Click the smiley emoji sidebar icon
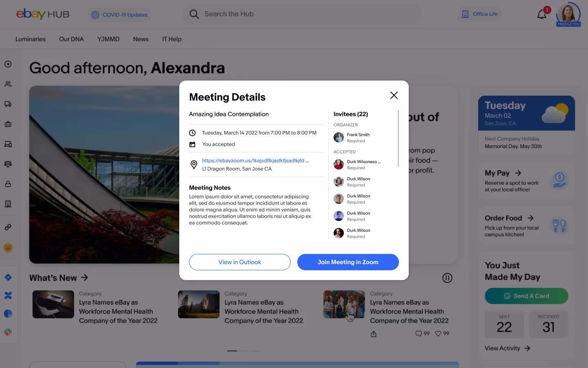Viewport: 588px width, 368px height. point(8,247)
